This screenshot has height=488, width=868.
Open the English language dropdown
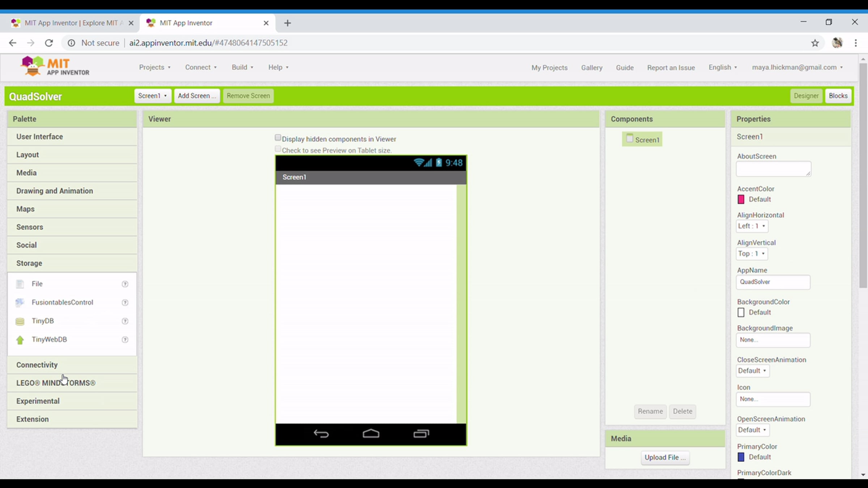coord(723,67)
